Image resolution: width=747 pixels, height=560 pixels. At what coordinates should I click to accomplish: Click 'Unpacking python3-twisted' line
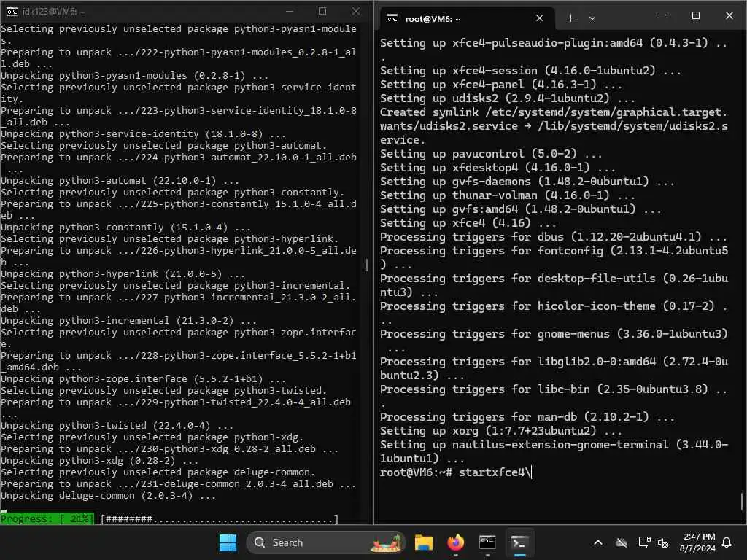[x=117, y=425]
